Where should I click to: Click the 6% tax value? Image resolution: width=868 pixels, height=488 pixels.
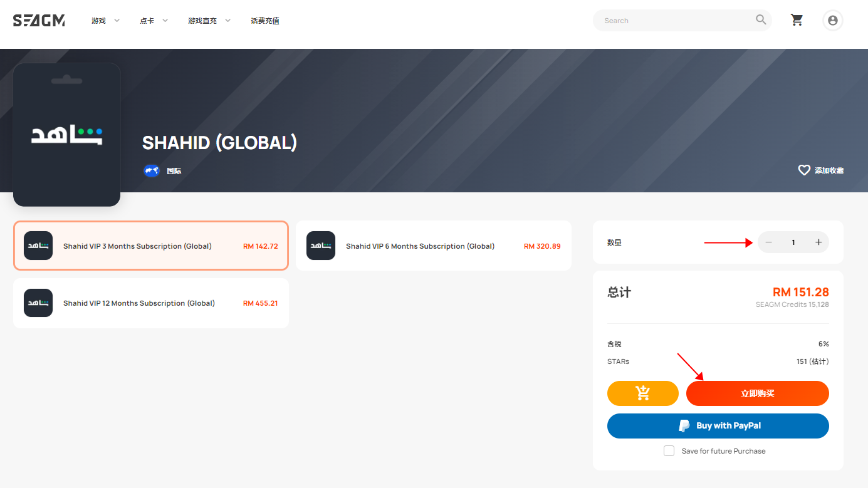824,344
